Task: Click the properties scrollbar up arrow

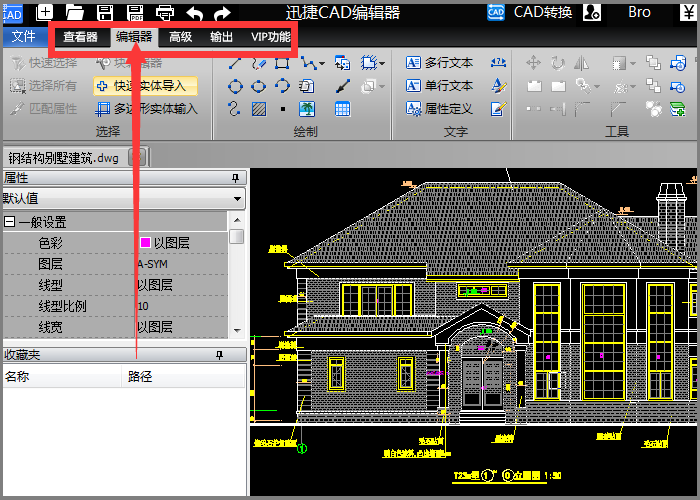Action: tap(237, 220)
